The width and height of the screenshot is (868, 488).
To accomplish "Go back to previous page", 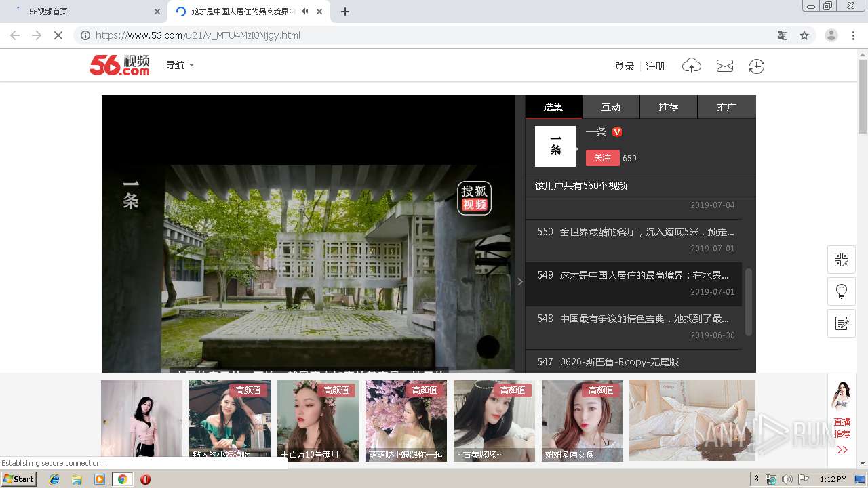I will tap(15, 35).
